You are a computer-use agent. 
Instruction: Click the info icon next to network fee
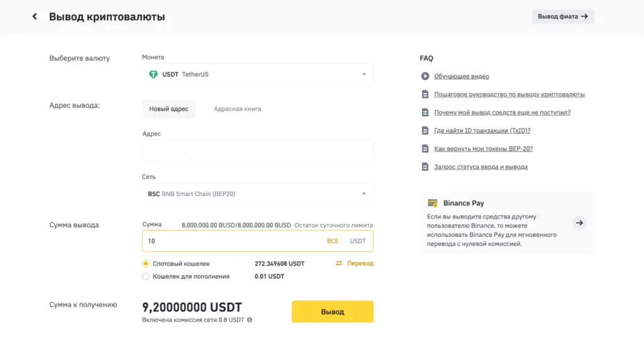pos(250,320)
